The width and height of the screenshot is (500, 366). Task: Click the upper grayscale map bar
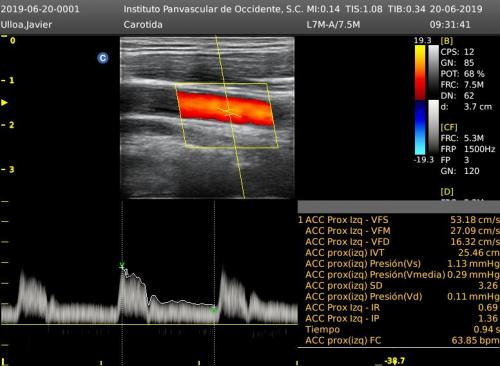pos(433,72)
